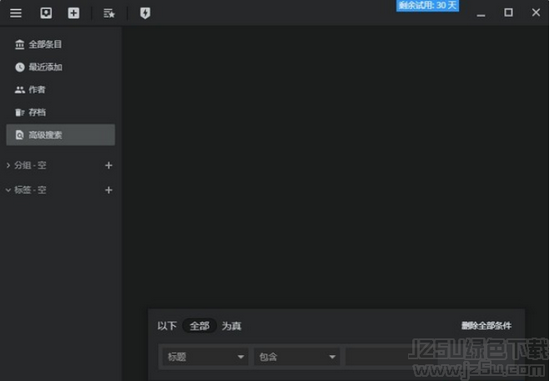Click the 剩余试用: 30 天 trial badge
The height and width of the screenshot is (381, 550).
point(427,6)
